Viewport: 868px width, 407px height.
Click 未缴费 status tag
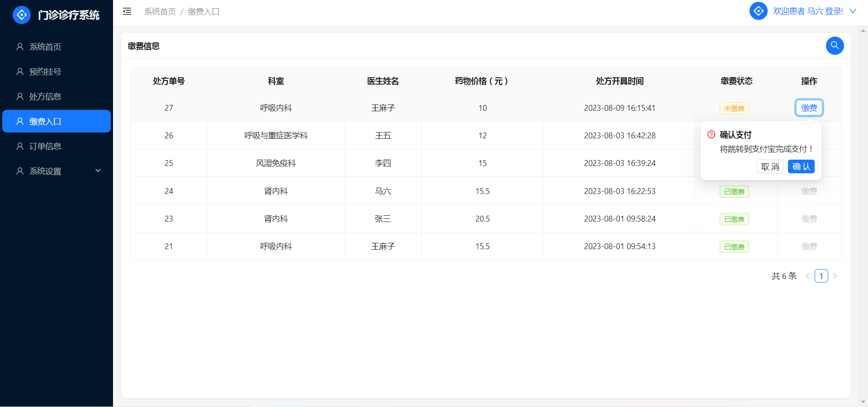pos(734,108)
